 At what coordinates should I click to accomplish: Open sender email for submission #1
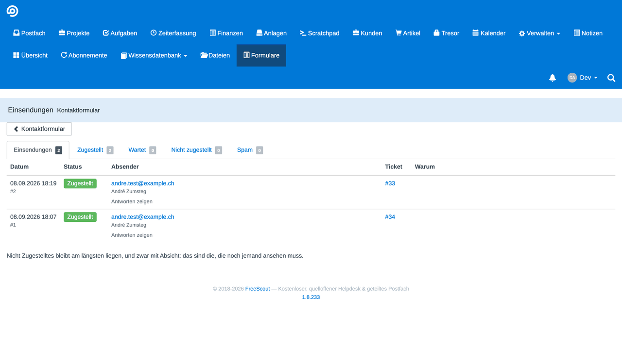142,217
